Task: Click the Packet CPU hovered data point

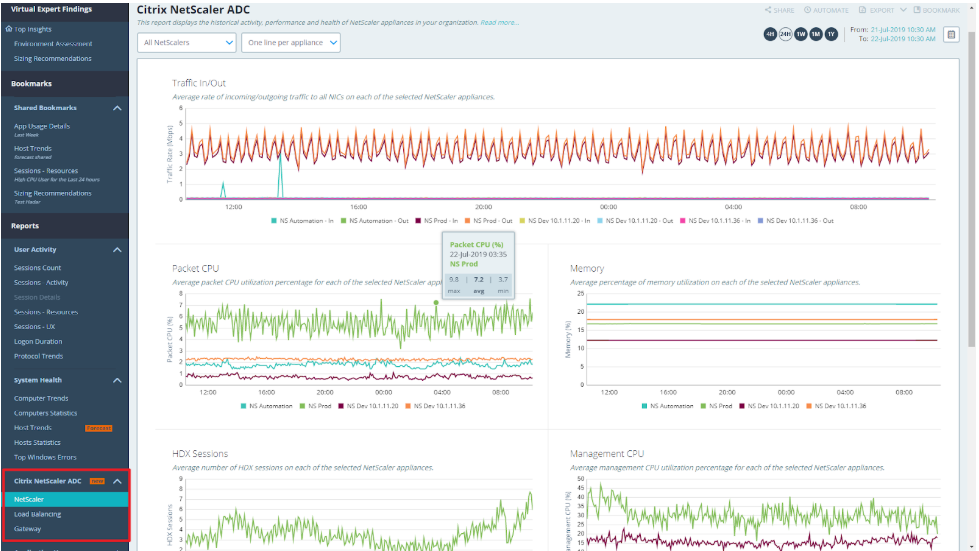Action: 436,303
